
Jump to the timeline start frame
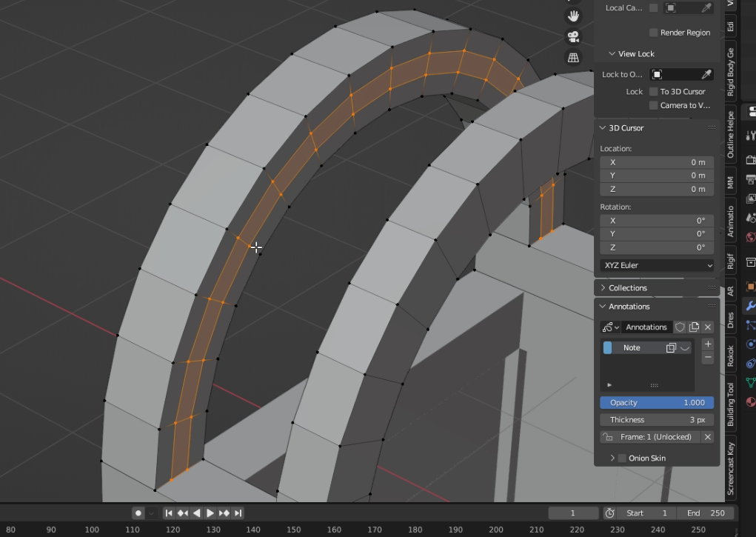(168, 513)
